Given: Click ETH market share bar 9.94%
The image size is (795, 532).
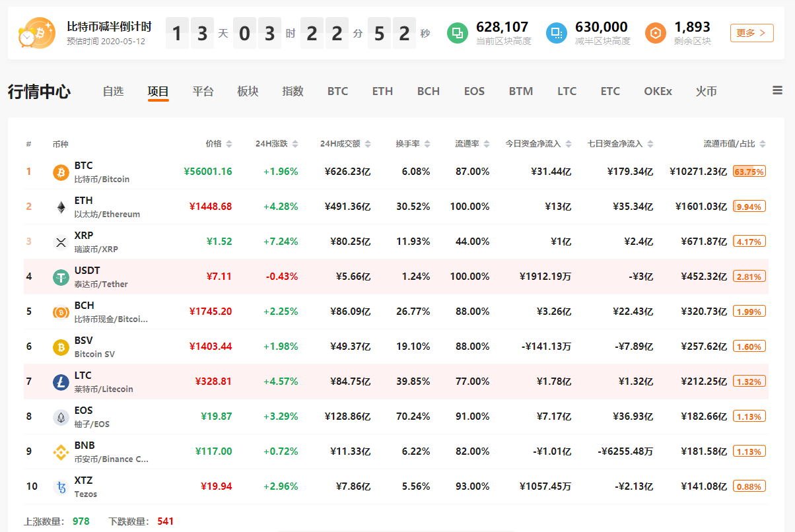Looking at the screenshot, I should 749,207.
